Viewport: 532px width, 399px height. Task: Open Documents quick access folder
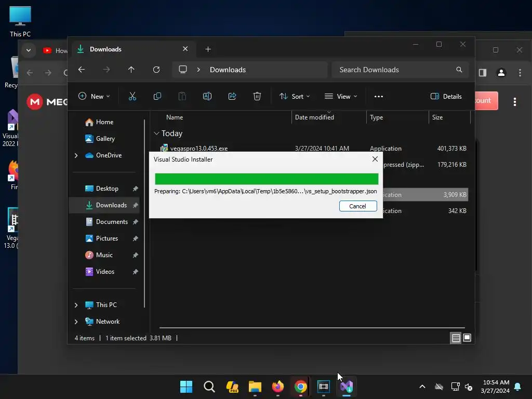click(x=112, y=221)
